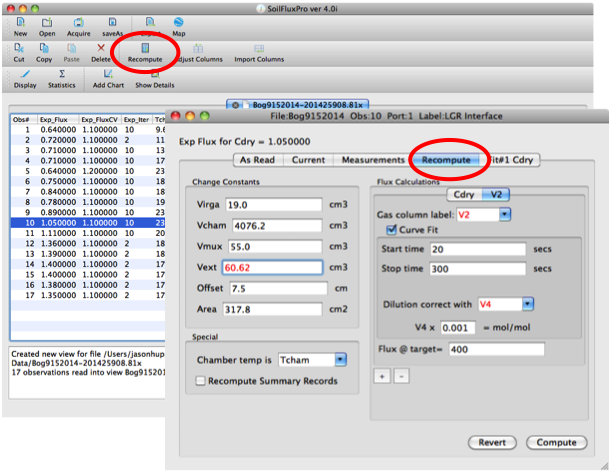Click the Vmux input field
610x474 pixels.
tap(275, 247)
